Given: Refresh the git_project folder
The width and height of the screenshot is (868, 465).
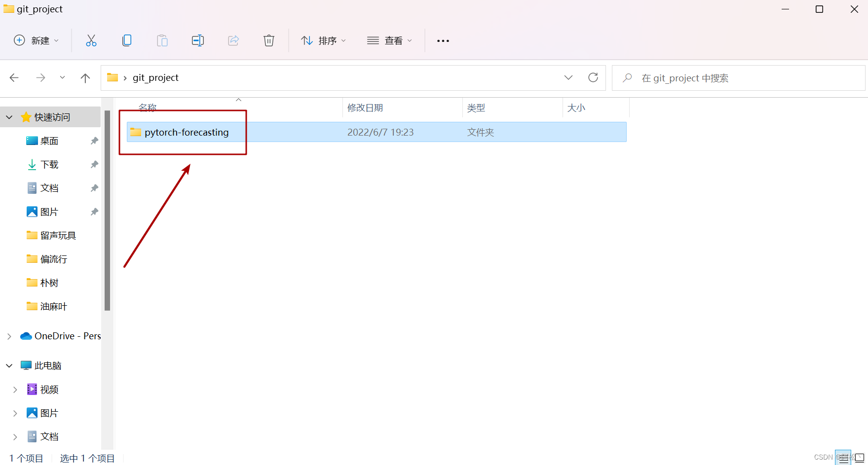Looking at the screenshot, I should pos(593,77).
